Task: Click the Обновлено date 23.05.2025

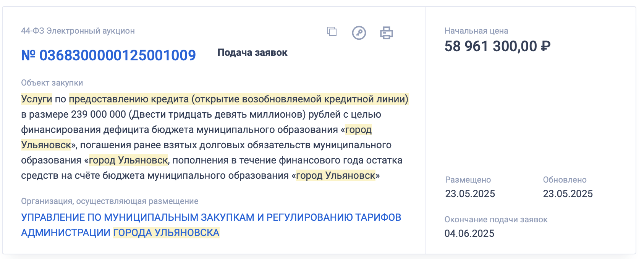Action: tap(568, 194)
